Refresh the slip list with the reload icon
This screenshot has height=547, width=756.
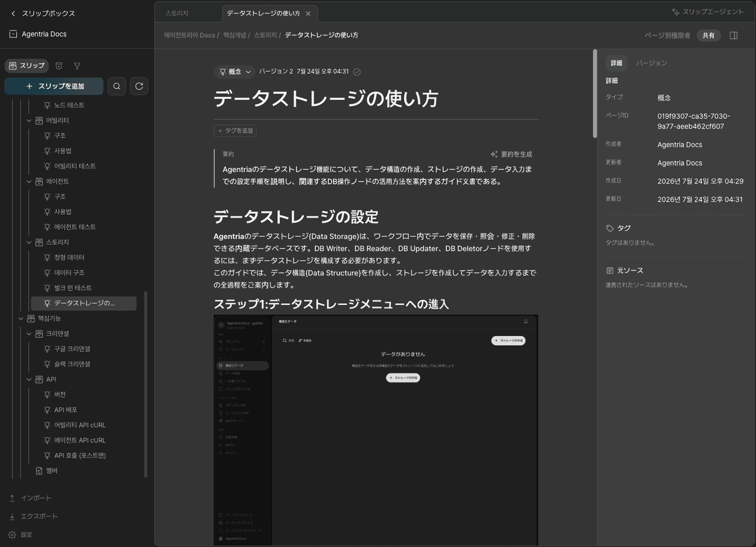pyautogui.click(x=139, y=86)
